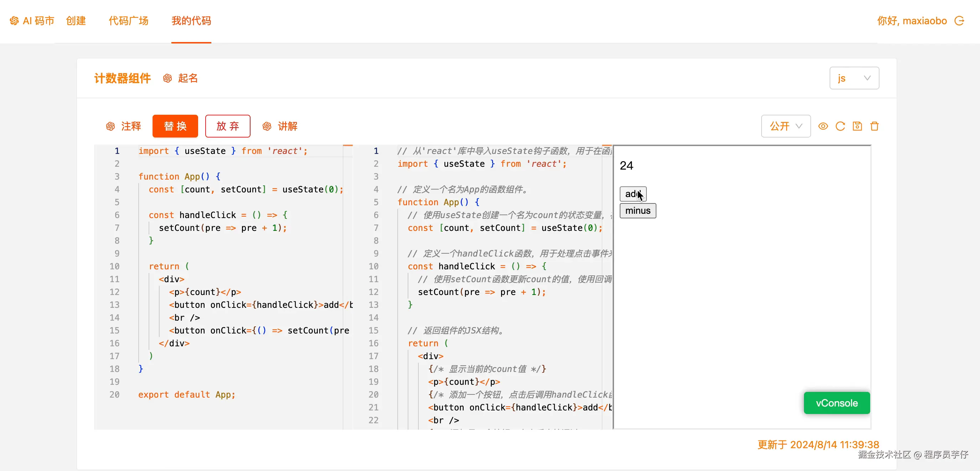
Task: Click the minus button in preview
Action: (638, 211)
